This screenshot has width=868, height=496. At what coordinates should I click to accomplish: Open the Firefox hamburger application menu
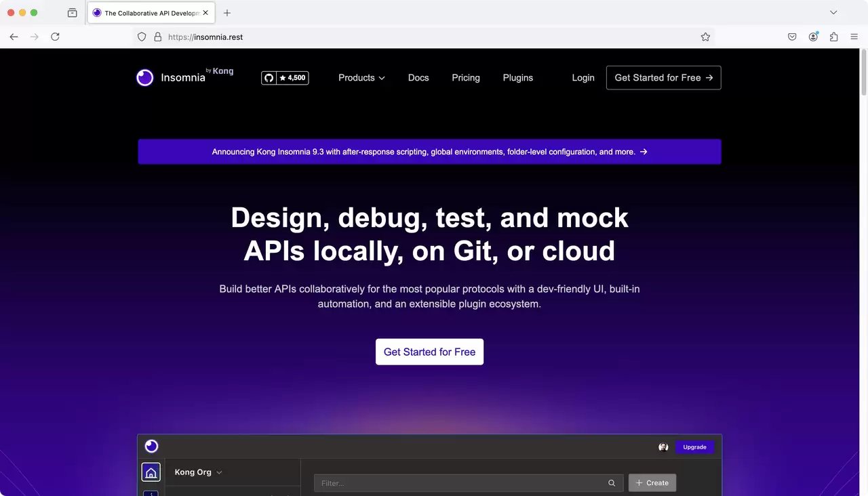854,37
